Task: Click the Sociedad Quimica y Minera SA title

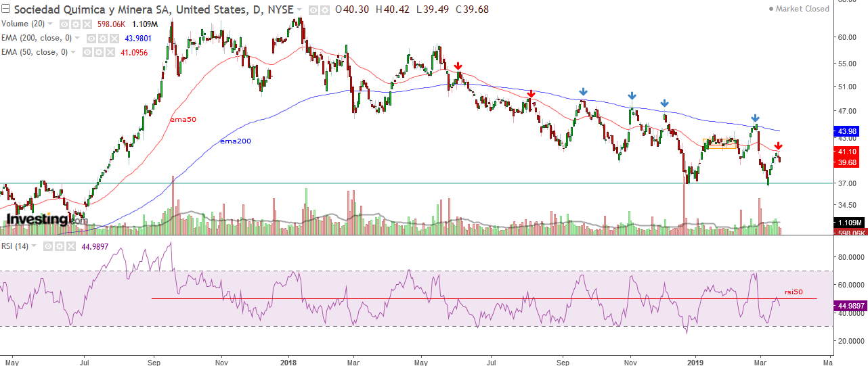Action: pyautogui.click(x=154, y=9)
